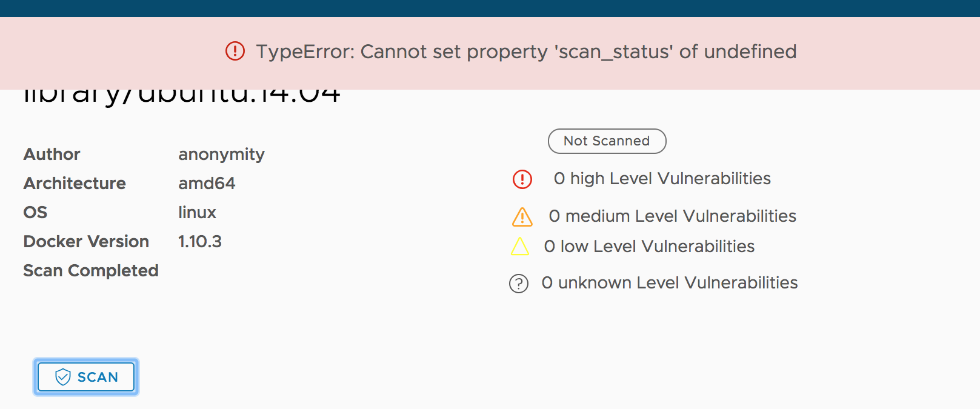The image size is (980, 409).
Task: Click the orange medium vulnerability triangle icon
Action: [522, 217]
